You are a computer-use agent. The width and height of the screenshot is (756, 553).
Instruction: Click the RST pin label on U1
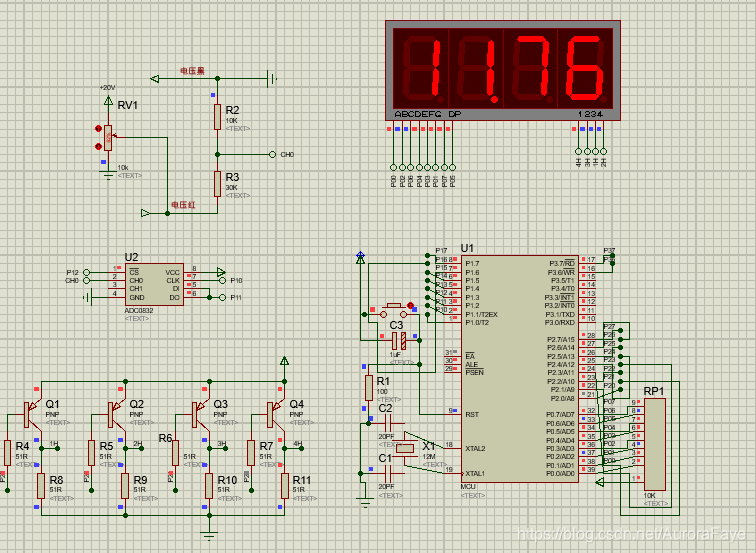pos(472,414)
